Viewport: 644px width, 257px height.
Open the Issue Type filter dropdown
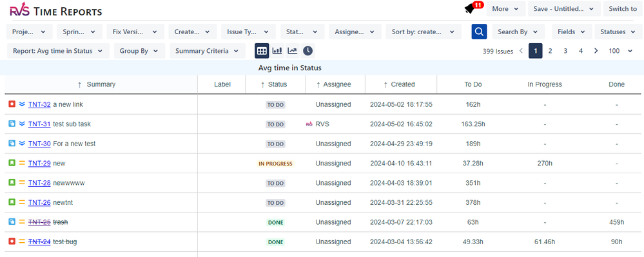248,32
